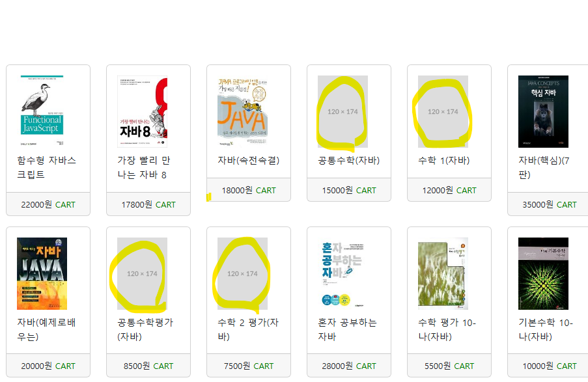Screen dimensions: 588x382
Task: Click the 기본수학 10-나(자바) title text
Action: click(546, 329)
